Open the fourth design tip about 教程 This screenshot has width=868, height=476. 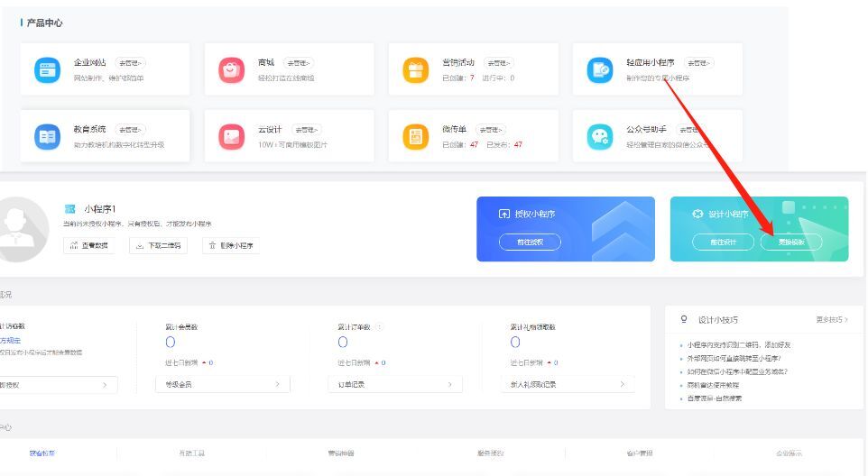pos(713,385)
